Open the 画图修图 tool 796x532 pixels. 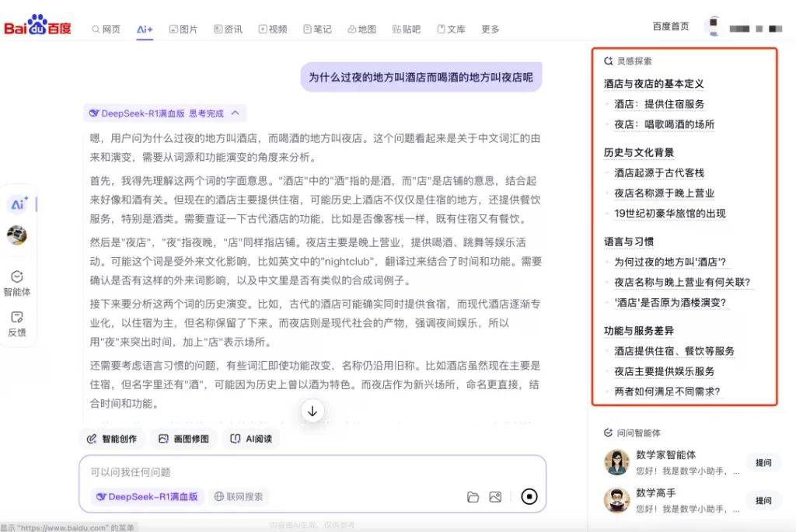183,439
